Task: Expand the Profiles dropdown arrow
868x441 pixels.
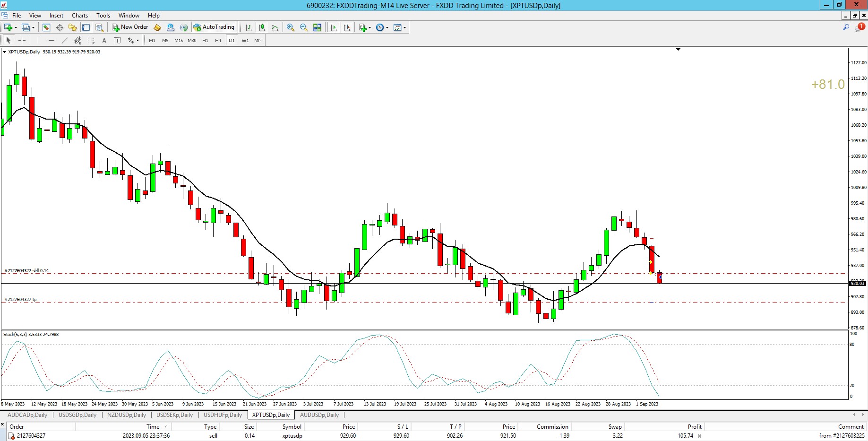Action: point(33,27)
